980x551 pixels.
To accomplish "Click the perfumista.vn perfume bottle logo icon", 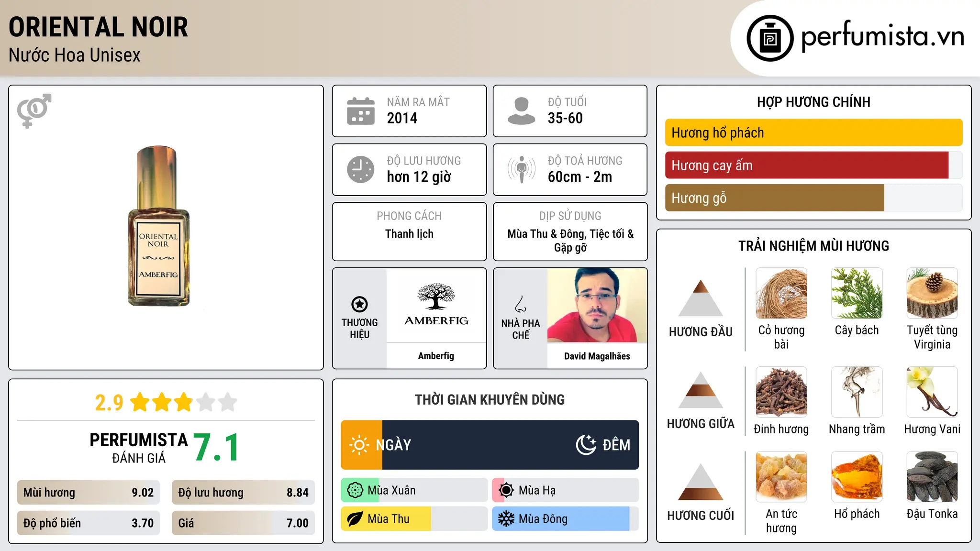I will [x=770, y=38].
